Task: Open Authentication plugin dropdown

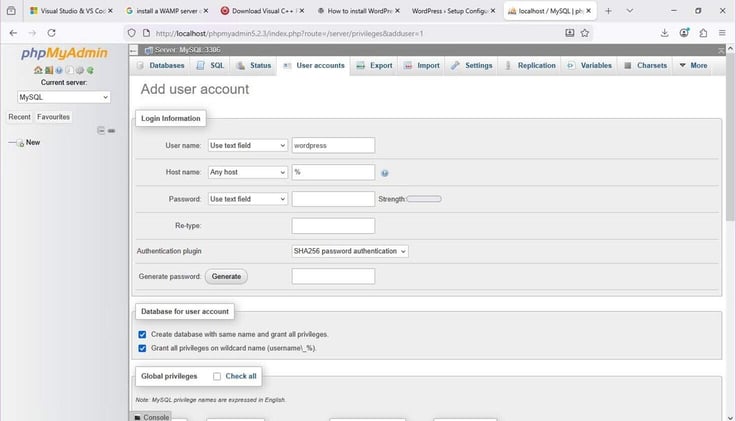Action: point(350,251)
